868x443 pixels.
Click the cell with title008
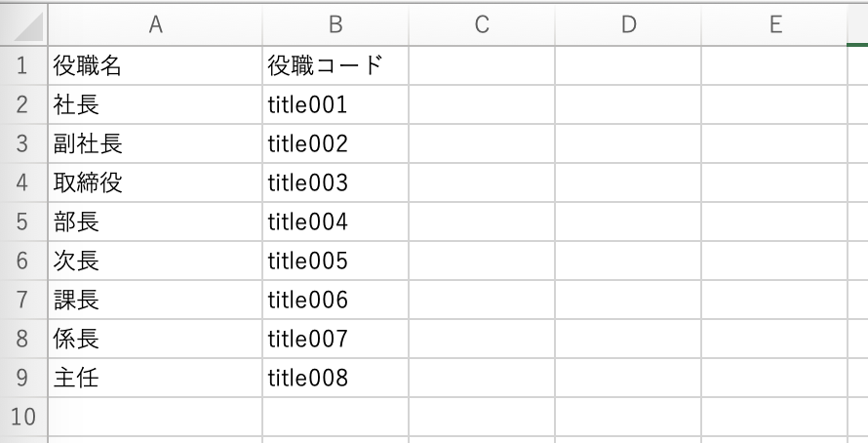(335, 378)
